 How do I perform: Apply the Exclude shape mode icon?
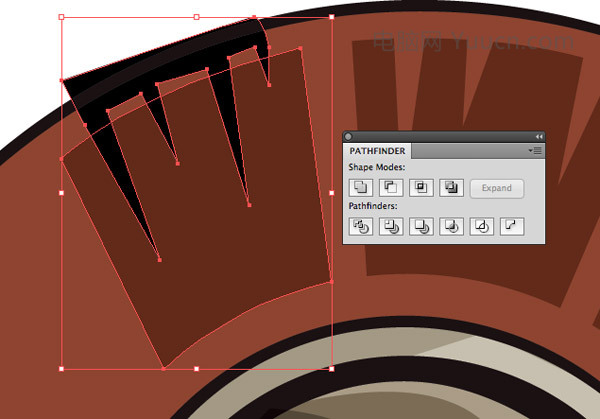tap(451, 187)
